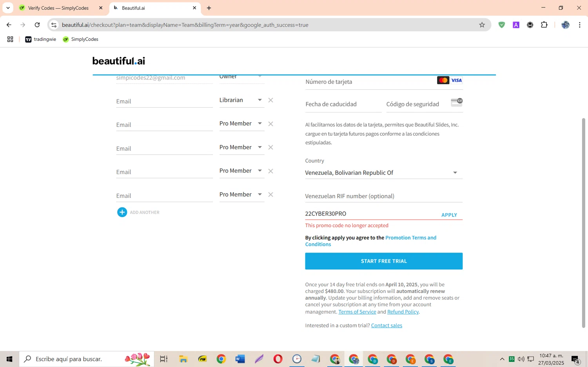
Task: Close the Verify Codes tab
Action: [101, 8]
